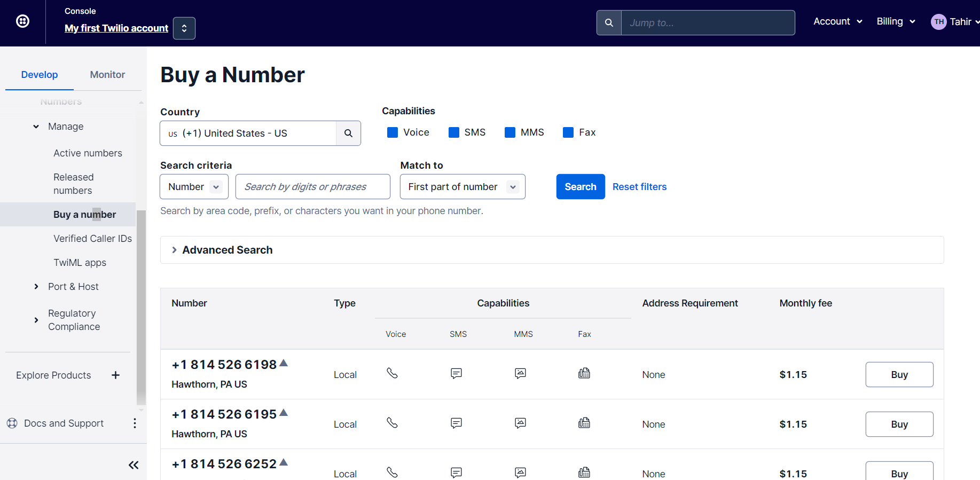Switch to the Develop tab

tap(40, 75)
